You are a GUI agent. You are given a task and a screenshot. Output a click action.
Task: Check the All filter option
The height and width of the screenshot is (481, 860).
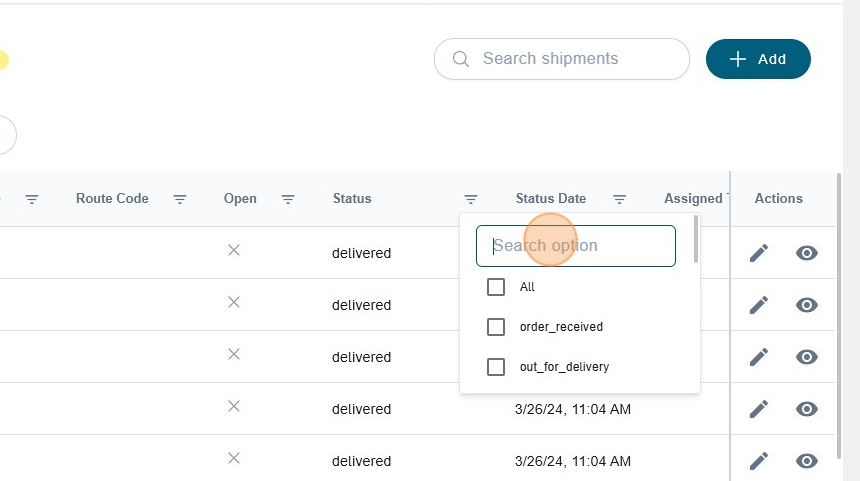496,287
